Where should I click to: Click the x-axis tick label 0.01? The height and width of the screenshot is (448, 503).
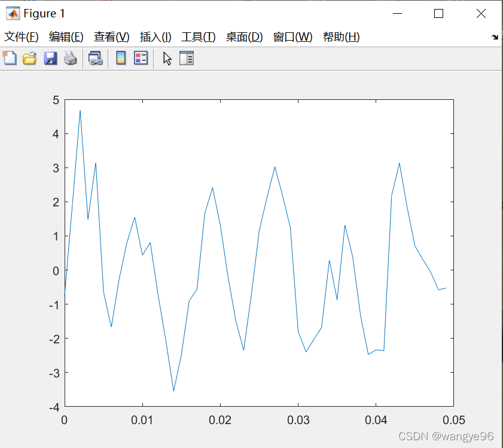pos(142,420)
